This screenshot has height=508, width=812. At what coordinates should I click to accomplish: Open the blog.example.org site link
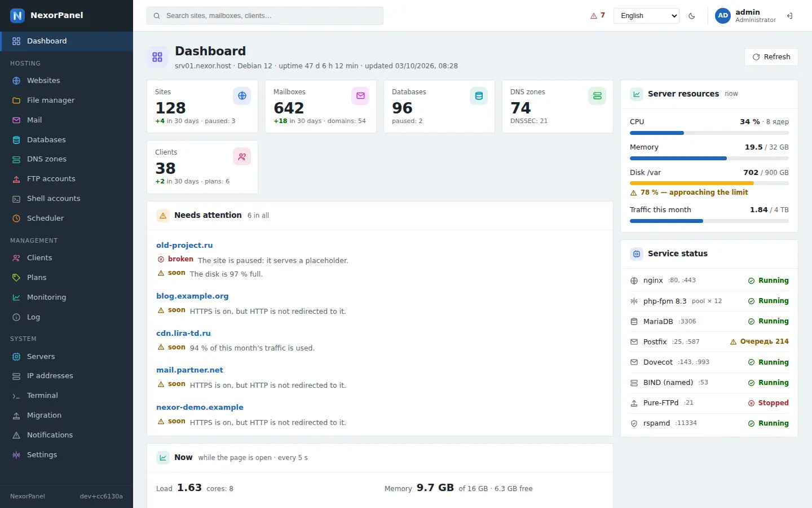point(192,296)
